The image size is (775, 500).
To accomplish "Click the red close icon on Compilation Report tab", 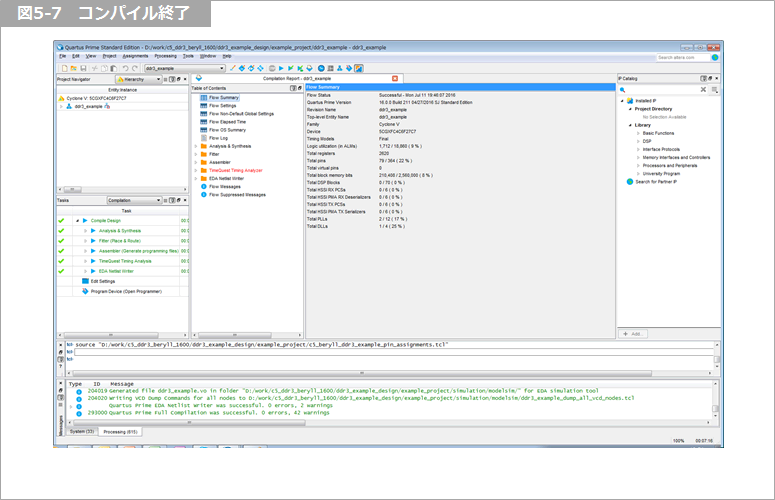I will pos(395,78).
